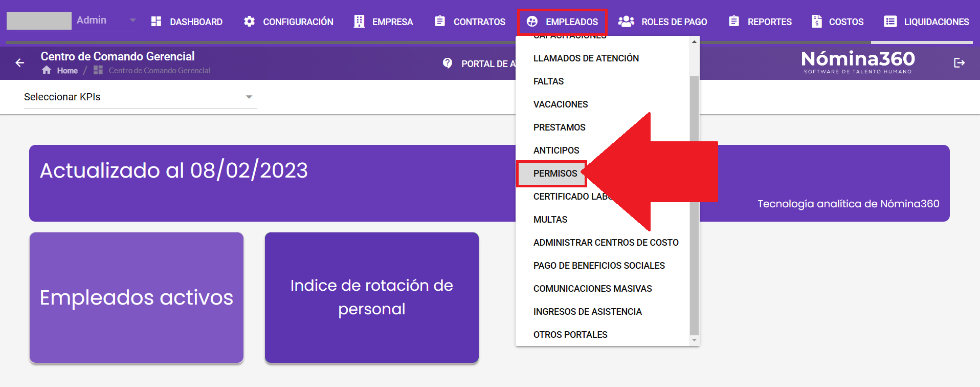
Task: Click the breadcrumb dashboard grid icon
Action: (x=98, y=70)
